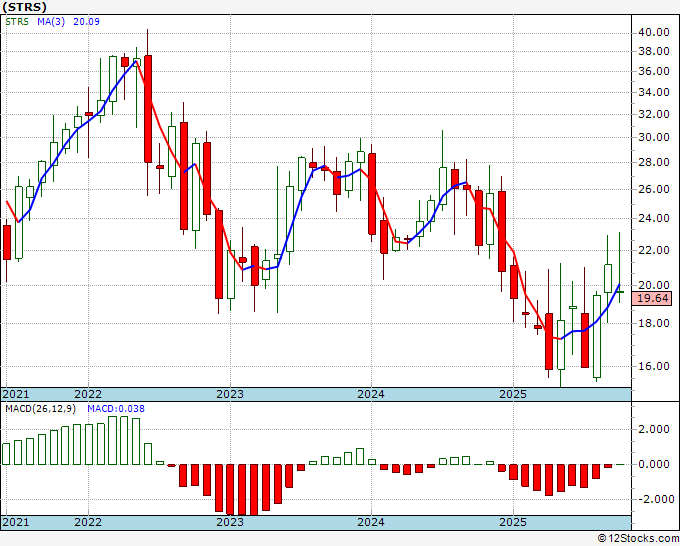Click the 20.00 price axis label

coord(653,285)
